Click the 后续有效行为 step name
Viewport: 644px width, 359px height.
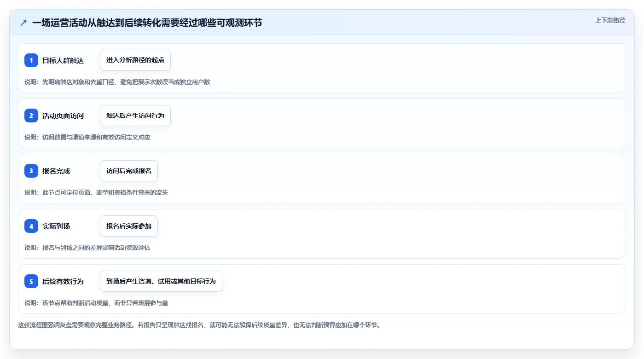[x=63, y=281]
